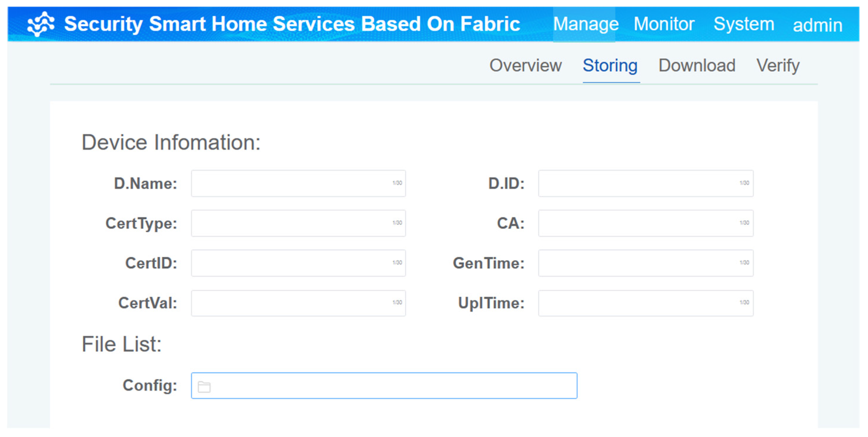Click the Fabric logo icon in header

click(41, 24)
